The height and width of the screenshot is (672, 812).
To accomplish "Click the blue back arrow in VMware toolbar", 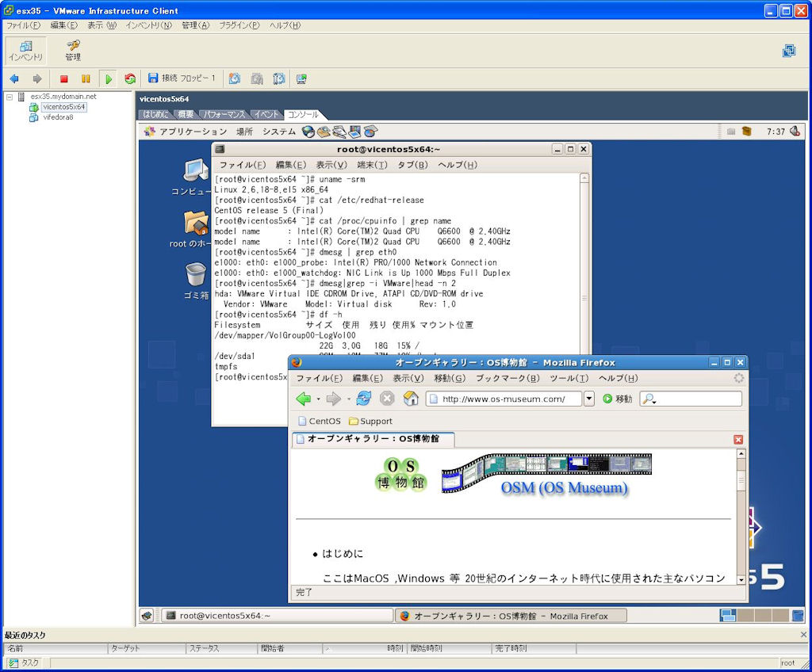I will click(14, 78).
